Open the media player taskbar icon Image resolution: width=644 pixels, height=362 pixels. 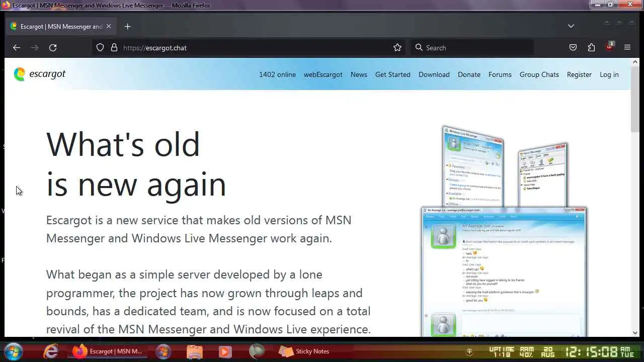[225, 351]
